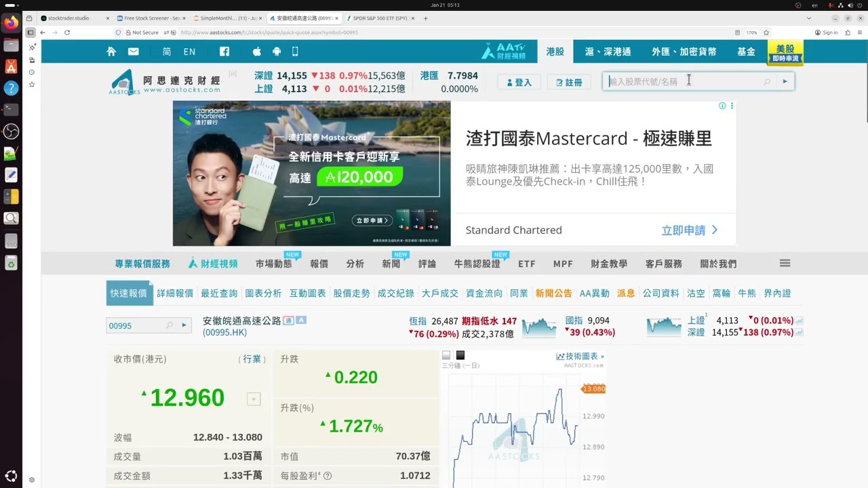868x488 pixels.
Task: Click the 00995 symbol input box
Action: (x=136, y=325)
